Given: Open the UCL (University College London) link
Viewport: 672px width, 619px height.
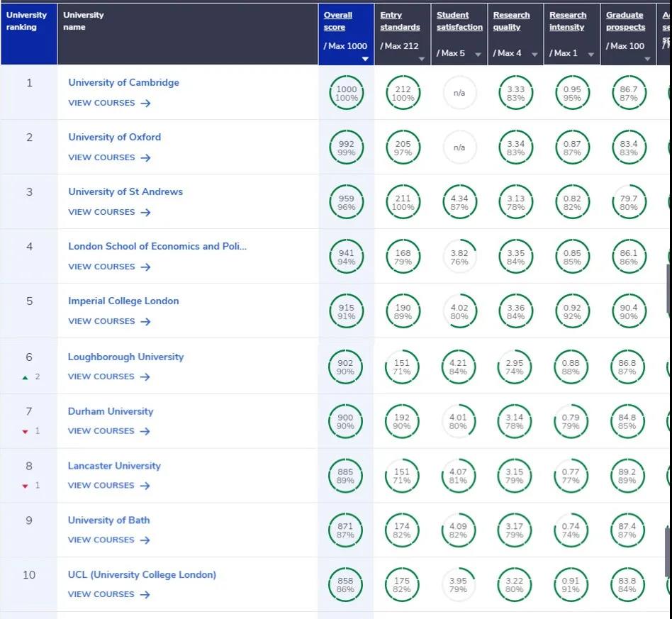Looking at the screenshot, I should 142,574.
